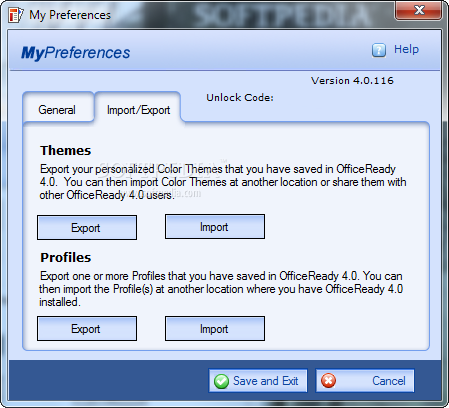Click Save and Exit button

pyautogui.click(x=258, y=381)
